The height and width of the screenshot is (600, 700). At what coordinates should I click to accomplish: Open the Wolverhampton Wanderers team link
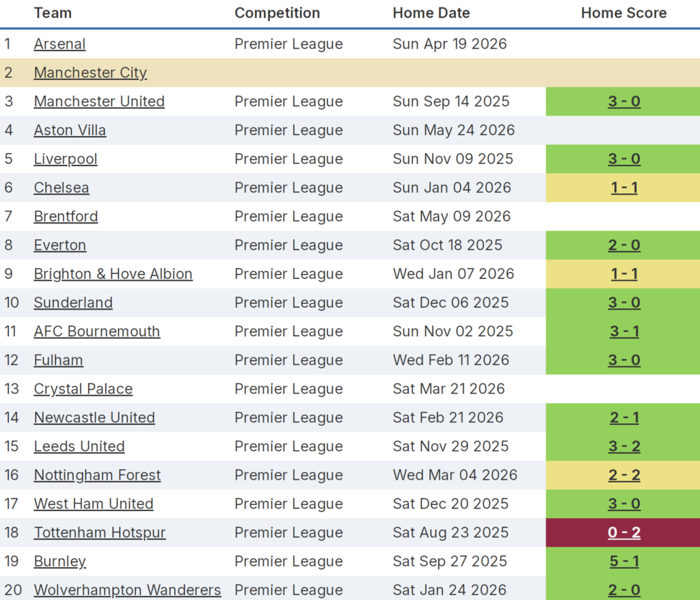(x=127, y=590)
